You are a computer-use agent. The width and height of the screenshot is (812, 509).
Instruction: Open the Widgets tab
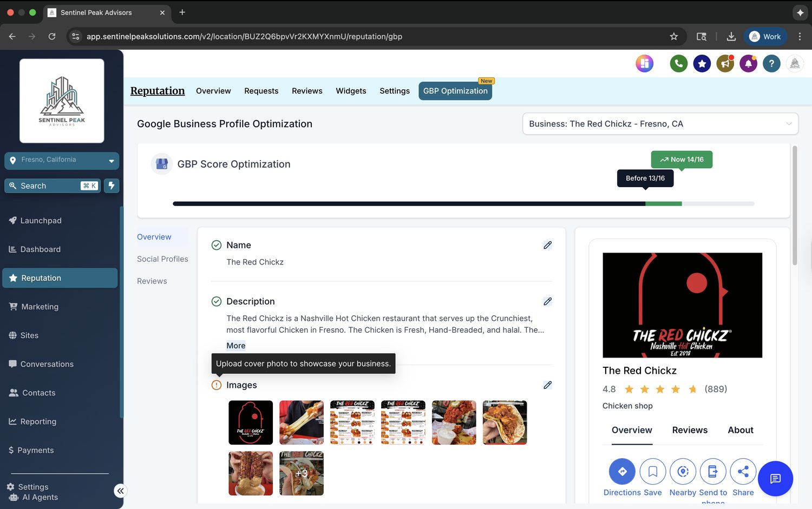[x=351, y=91]
